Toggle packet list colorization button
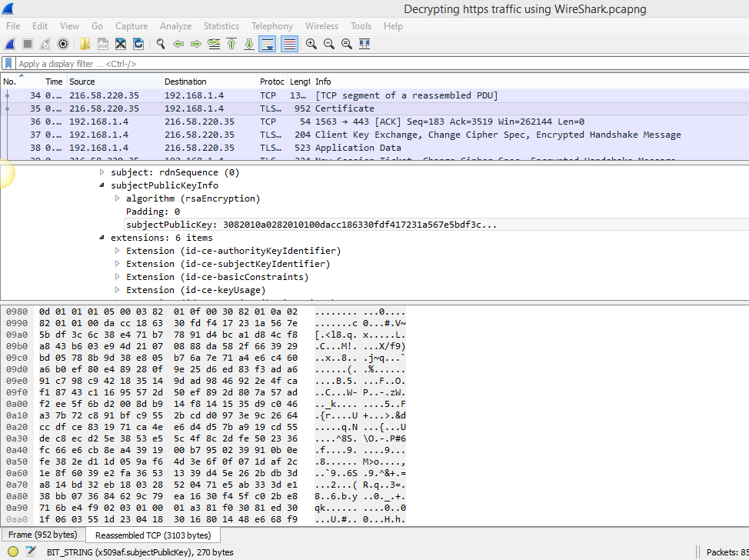Screen dimensions: 749x560 289,44
